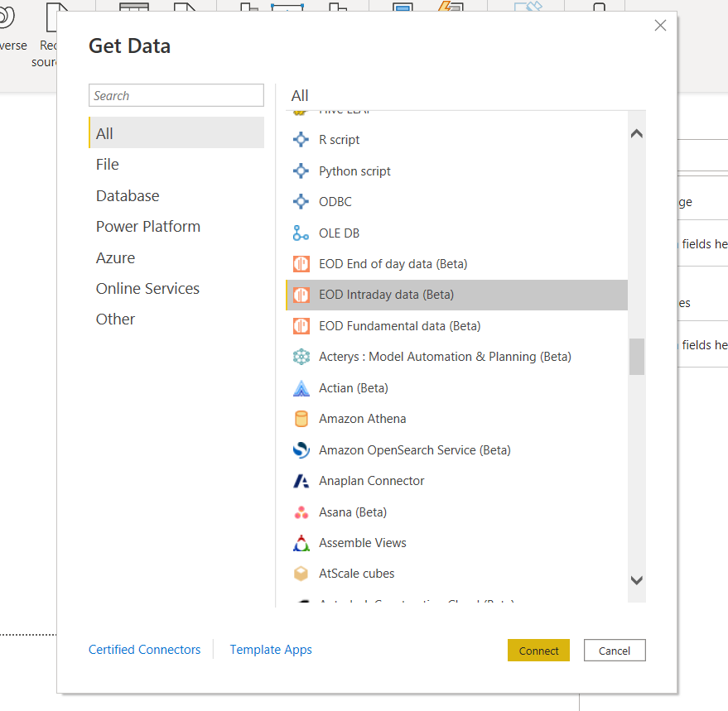728x711 pixels.
Task: Choose the File category
Action: pyautogui.click(x=176, y=164)
